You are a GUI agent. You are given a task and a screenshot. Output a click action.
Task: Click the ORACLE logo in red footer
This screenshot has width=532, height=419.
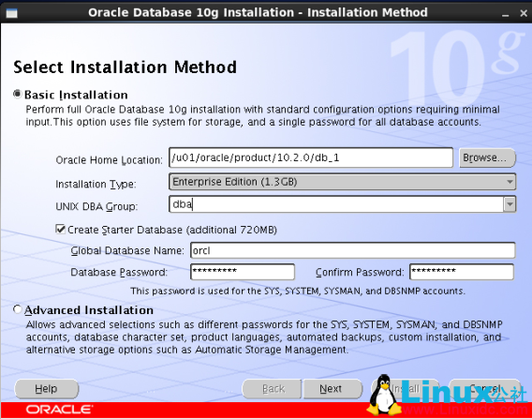tap(59, 409)
